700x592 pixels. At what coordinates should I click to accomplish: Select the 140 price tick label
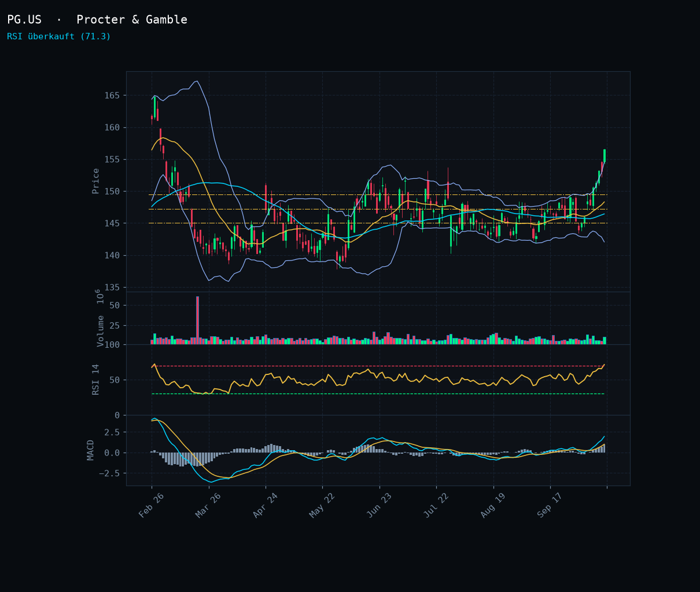click(112, 256)
